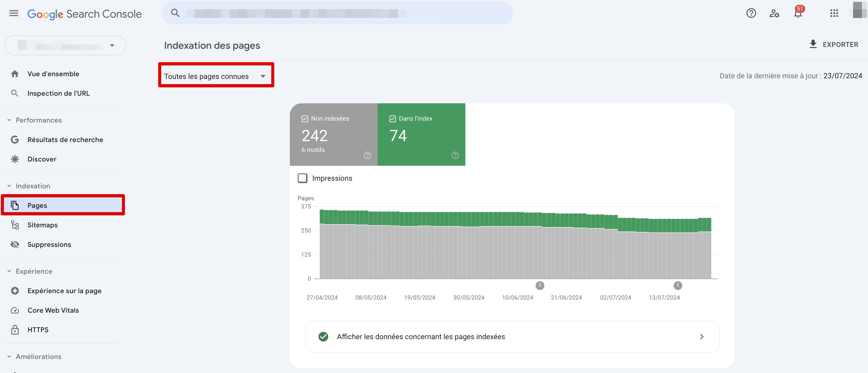The height and width of the screenshot is (373, 868).
Task: Click the Suppressions icon in sidebar
Action: tap(15, 243)
